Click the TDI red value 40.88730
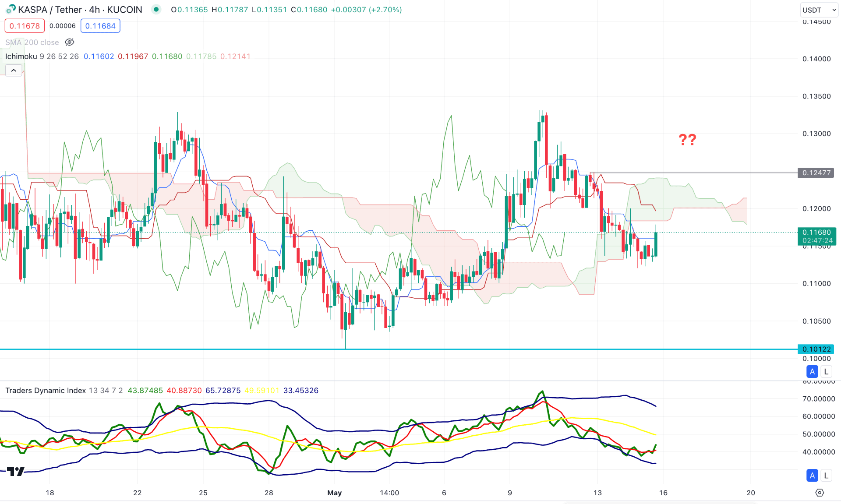Screen dimensions: 841x504 point(184,391)
